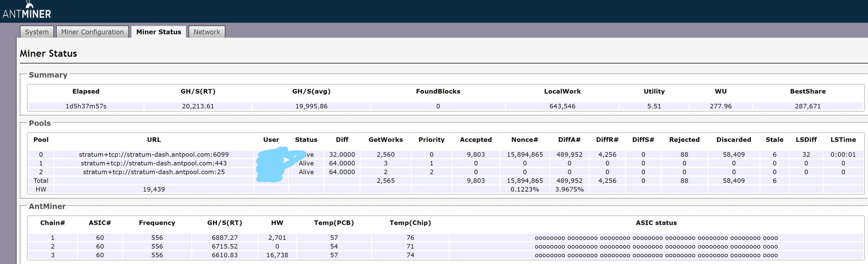Click BestShare value 287,671

[808, 106]
